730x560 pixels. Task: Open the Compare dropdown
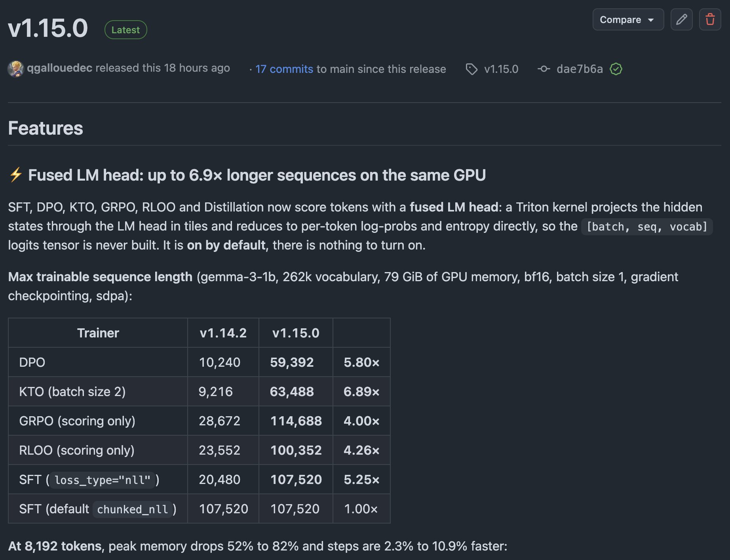(x=628, y=19)
